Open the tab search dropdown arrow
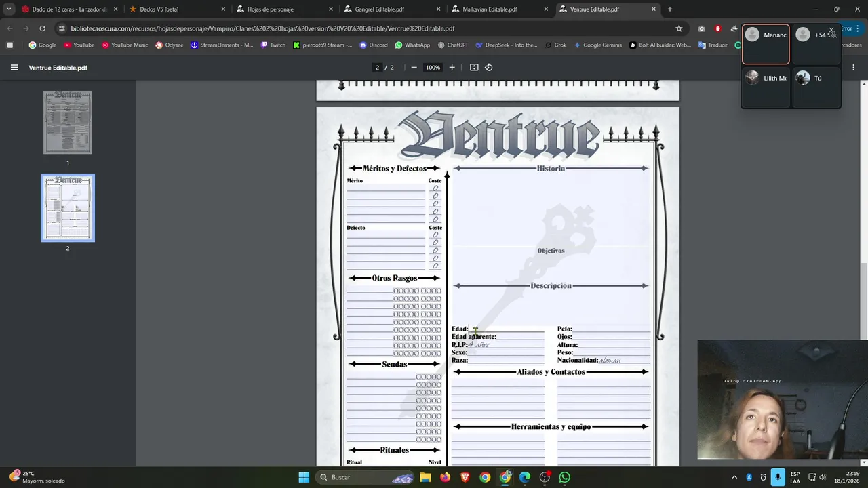The height and width of the screenshot is (488, 868). (x=9, y=9)
